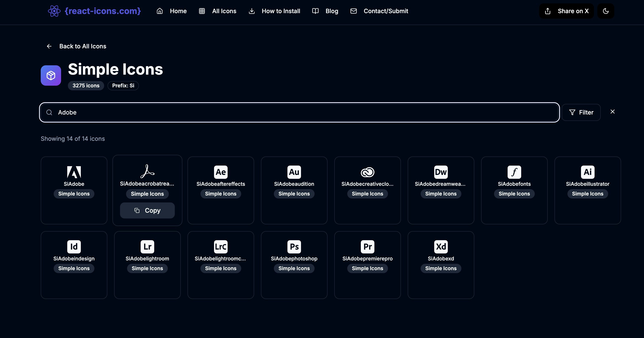Click the '3275 icons' badge
This screenshot has height=338, width=644.
[x=86, y=85]
